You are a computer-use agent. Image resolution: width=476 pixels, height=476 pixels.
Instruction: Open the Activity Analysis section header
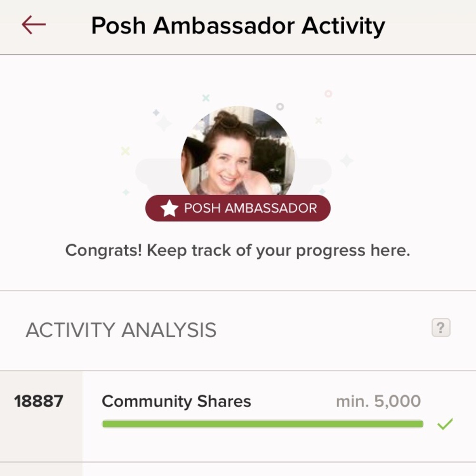(121, 328)
